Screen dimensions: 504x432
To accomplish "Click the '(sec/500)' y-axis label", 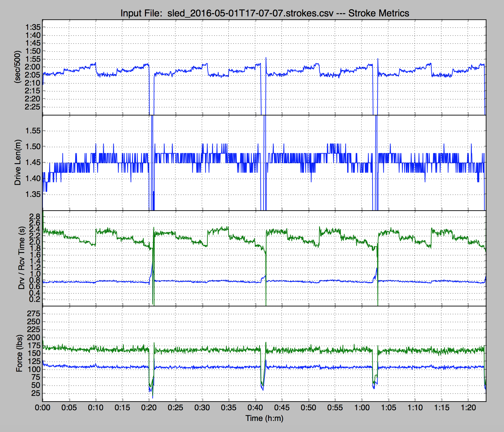I will [18, 67].
